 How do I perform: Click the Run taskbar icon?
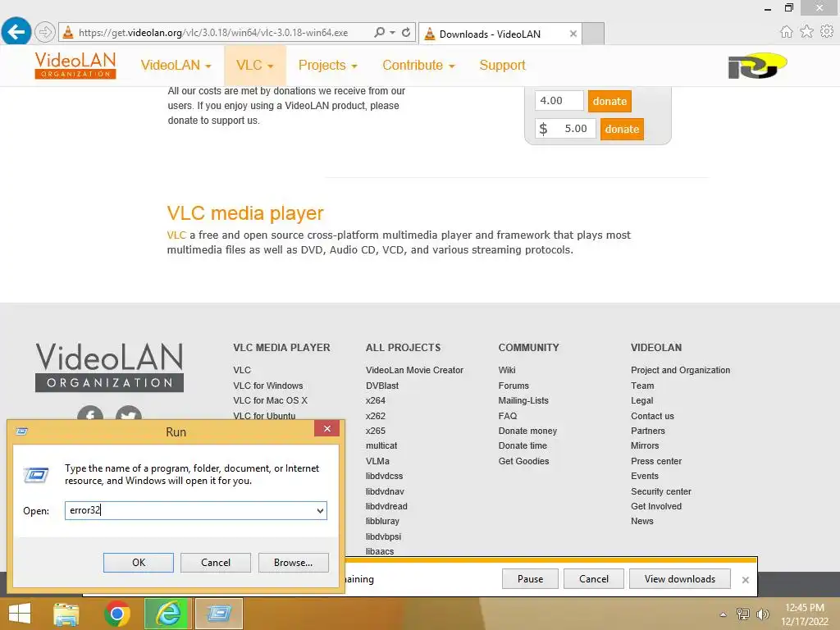pyautogui.click(x=218, y=614)
